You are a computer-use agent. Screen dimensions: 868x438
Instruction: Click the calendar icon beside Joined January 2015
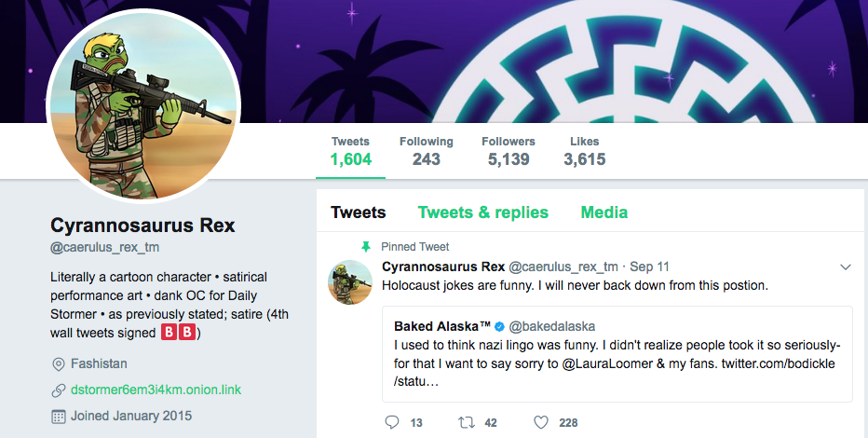[58, 416]
